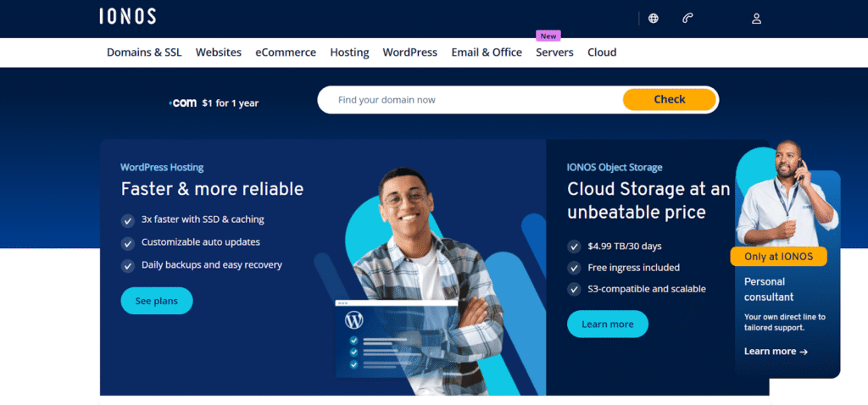Focus the 'Find your domain now' field
Image resolution: width=868 pixels, height=405 pixels.
[x=470, y=100]
